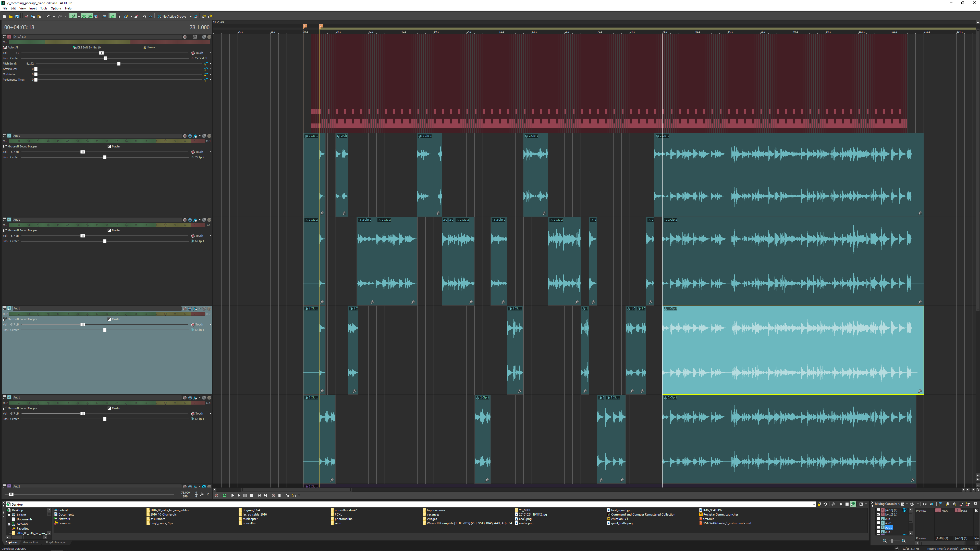Toggle Explorer auto preview button

(x=853, y=504)
